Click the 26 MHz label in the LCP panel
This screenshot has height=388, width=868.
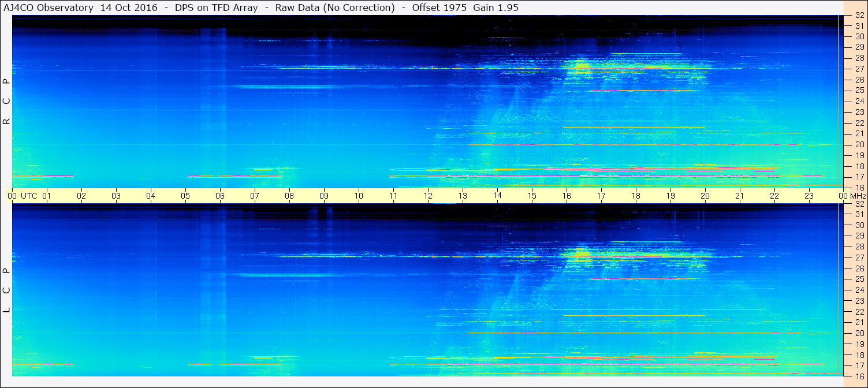coord(859,268)
